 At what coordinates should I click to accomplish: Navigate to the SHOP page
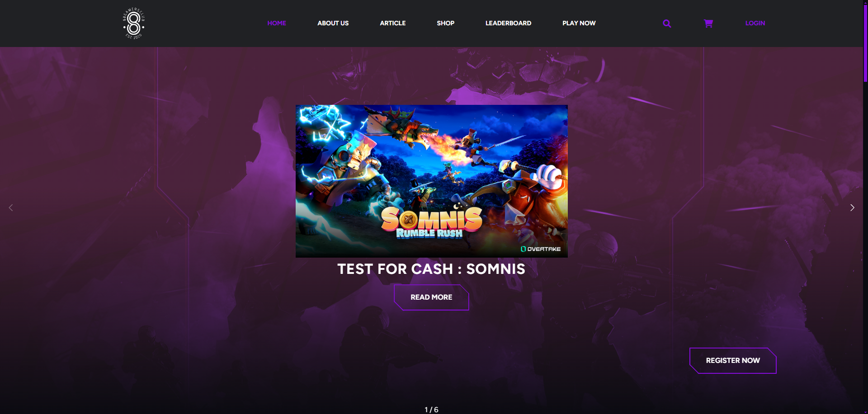[x=445, y=23]
